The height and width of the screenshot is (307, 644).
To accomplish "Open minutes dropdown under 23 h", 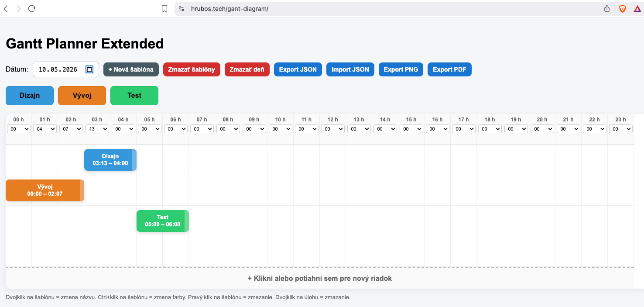I will [621, 129].
